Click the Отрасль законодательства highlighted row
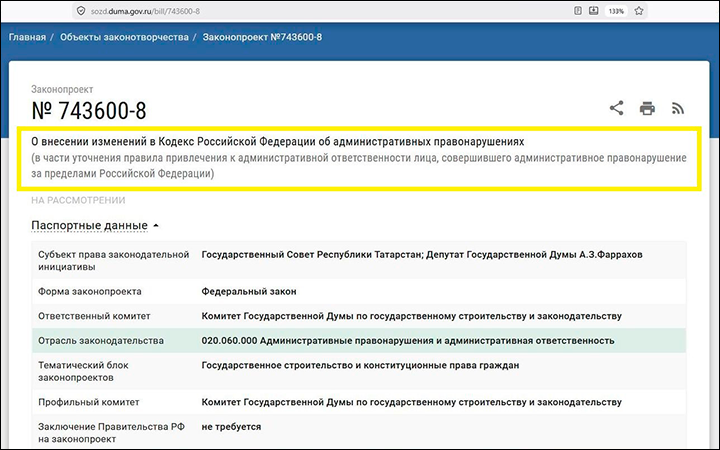 coord(359,341)
